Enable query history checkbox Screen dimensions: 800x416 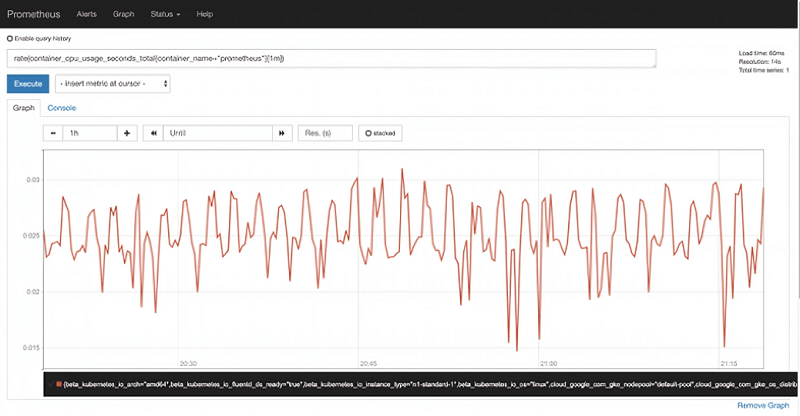(10, 38)
